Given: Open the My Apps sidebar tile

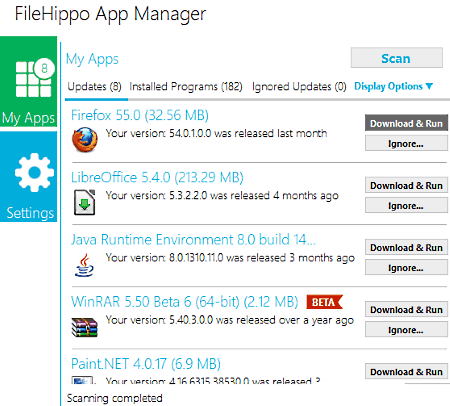Looking at the screenshot, I should [28, 81].
